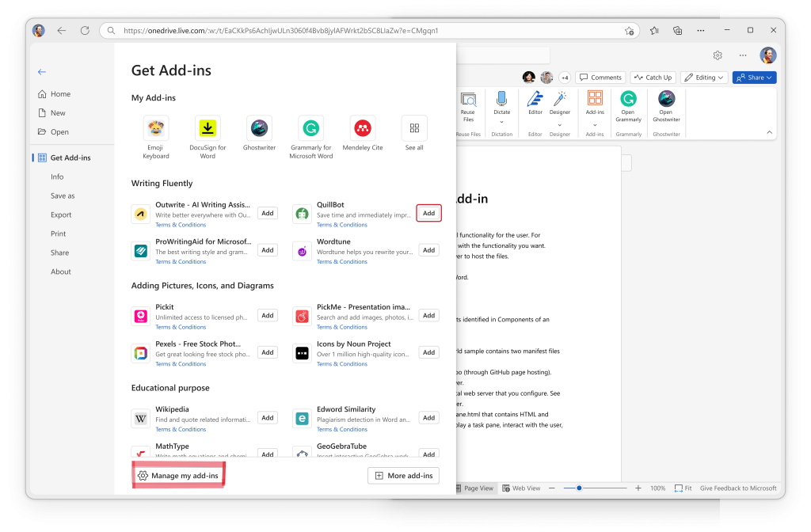This screenshot has height=532, width=811.
Task: Open Home in the backstage menu
Action: click(55, 94)
